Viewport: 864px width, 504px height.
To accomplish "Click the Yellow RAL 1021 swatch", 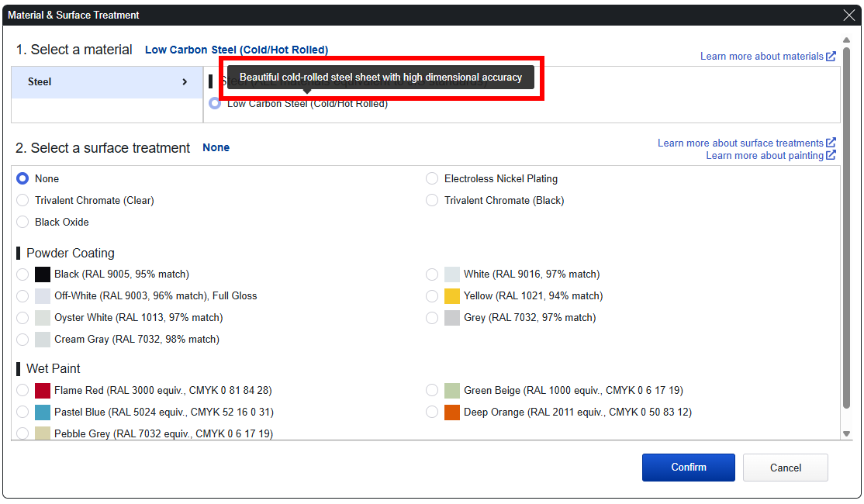I will pyautogui.click(x=452, y=295).
